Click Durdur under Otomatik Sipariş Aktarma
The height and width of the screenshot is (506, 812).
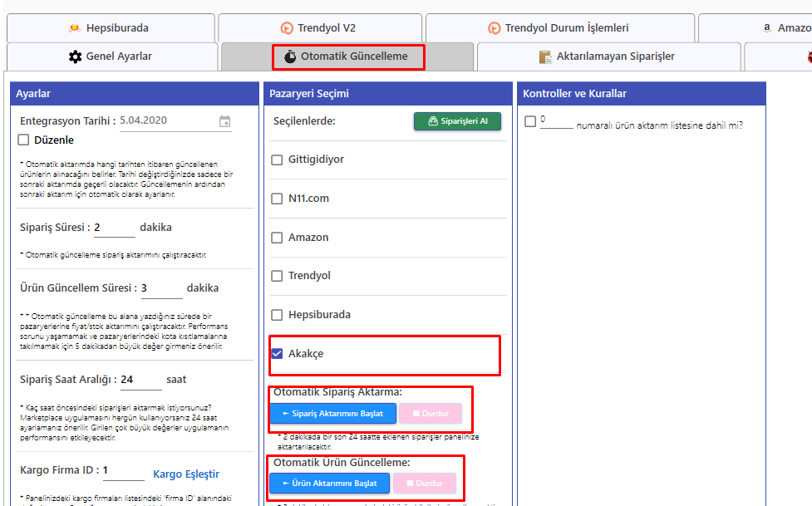[x=431, y=413]
